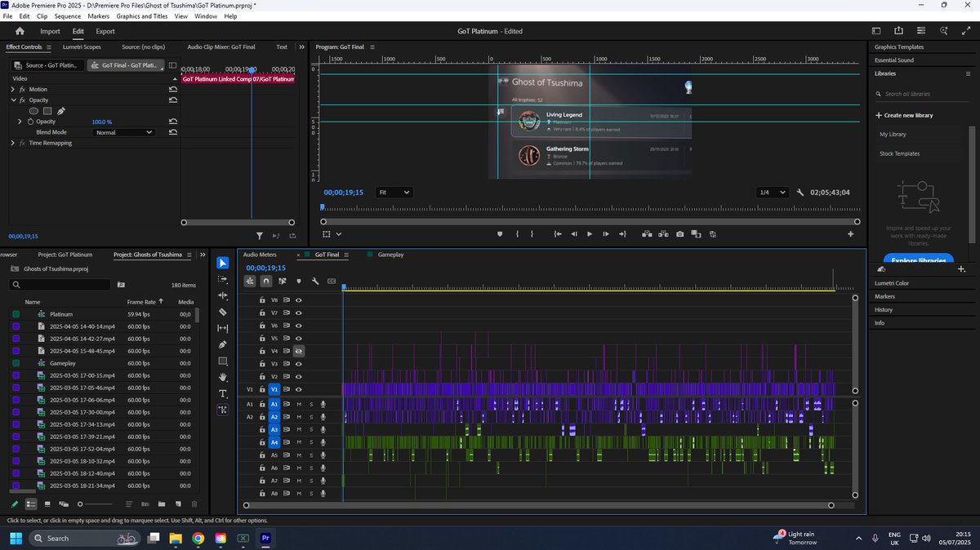
Task: Open the Blend Mode dropdown
Action: (122, 131)
